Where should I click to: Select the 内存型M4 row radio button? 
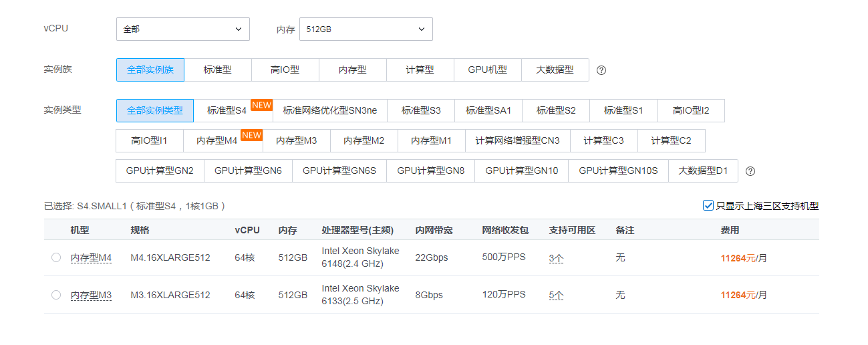point(56,257)
